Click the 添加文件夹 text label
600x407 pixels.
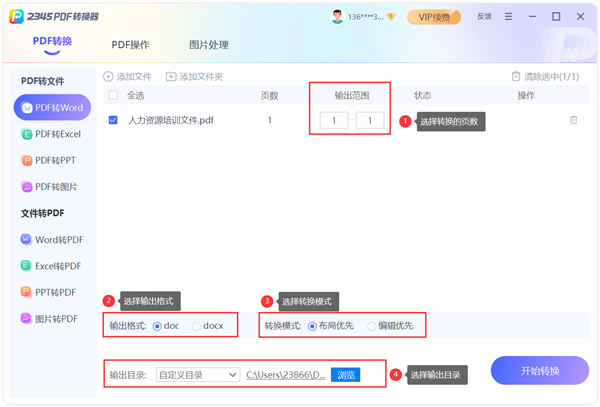[201, 77]
